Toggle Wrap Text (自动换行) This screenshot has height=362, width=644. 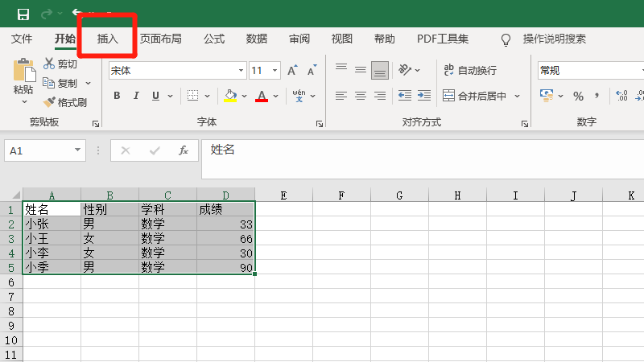[x=470, y=71]
